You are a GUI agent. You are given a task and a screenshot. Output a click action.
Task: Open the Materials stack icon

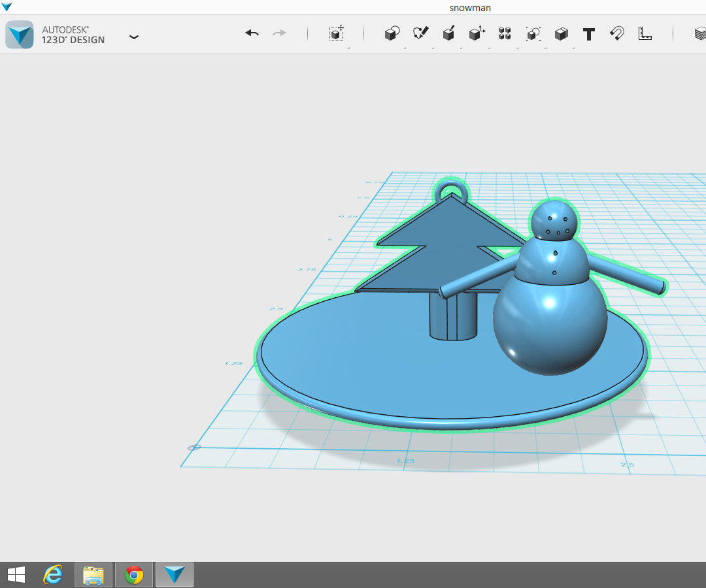(x=699, y=34)
